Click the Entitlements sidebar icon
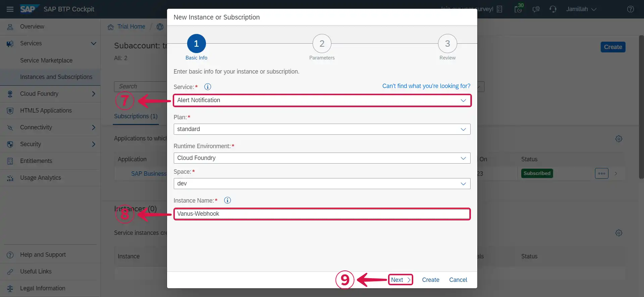Viewport: 644px width, 297px height. point(10,161)
